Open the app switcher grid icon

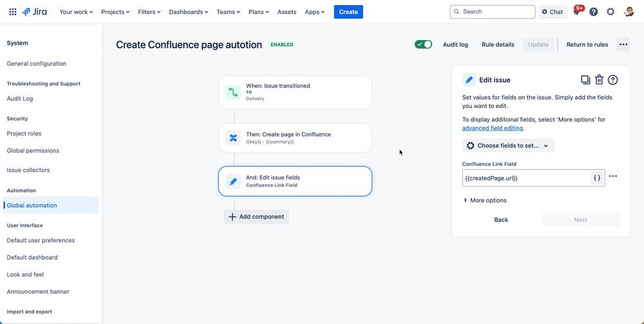[x=13, y=12]
